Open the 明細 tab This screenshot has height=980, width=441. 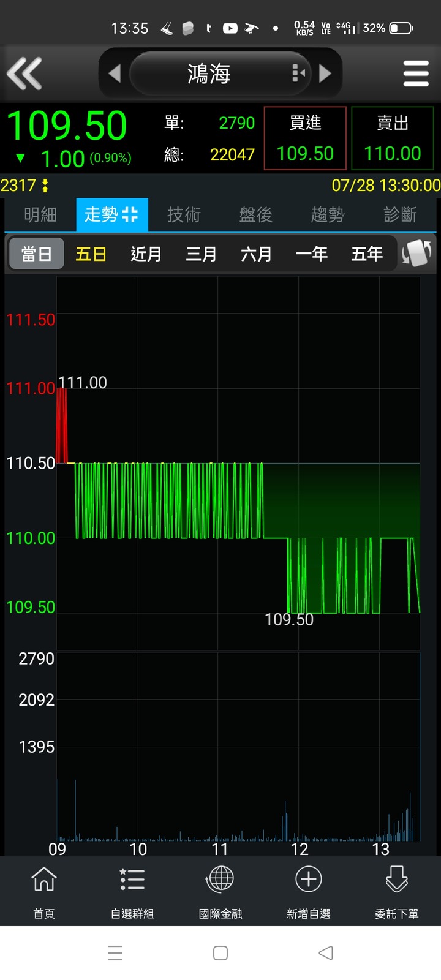(x=40, y=214)
